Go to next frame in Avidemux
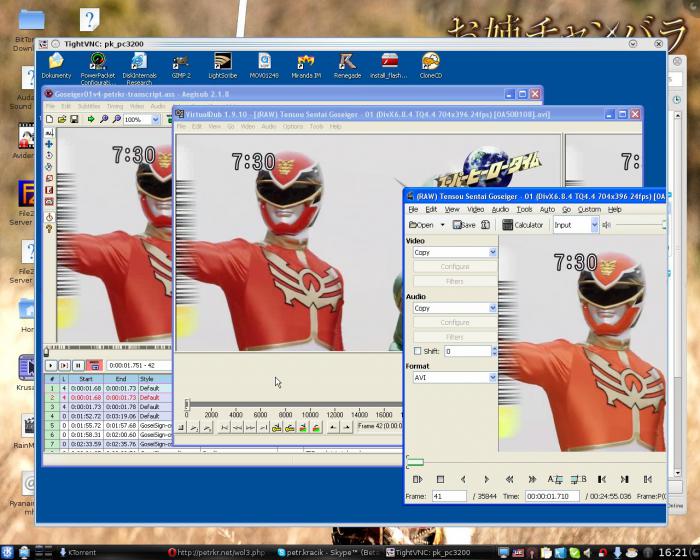This screenshot has height=560, width=700. pyautogui.click(x=486, y=479)
